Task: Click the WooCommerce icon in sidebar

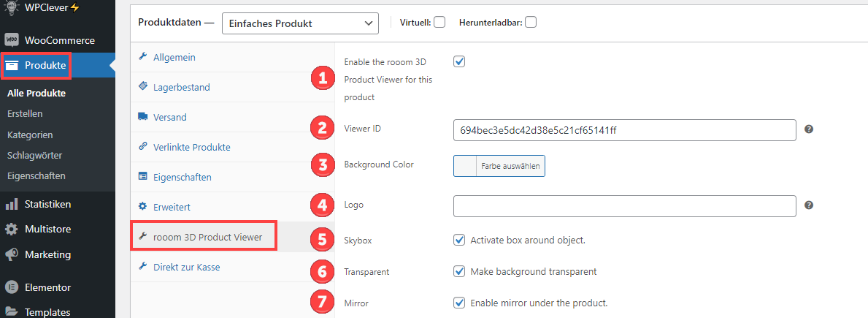Action: click(12, 40)
